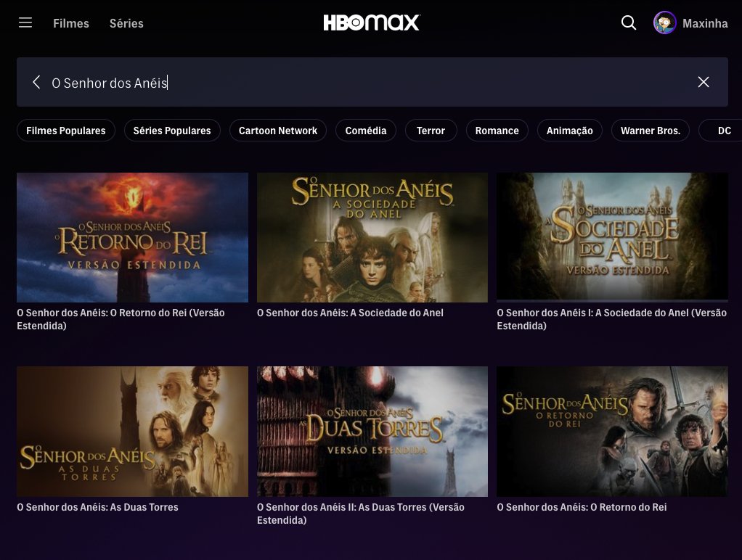Open the hamburger navigation menu

coord(25,22)
